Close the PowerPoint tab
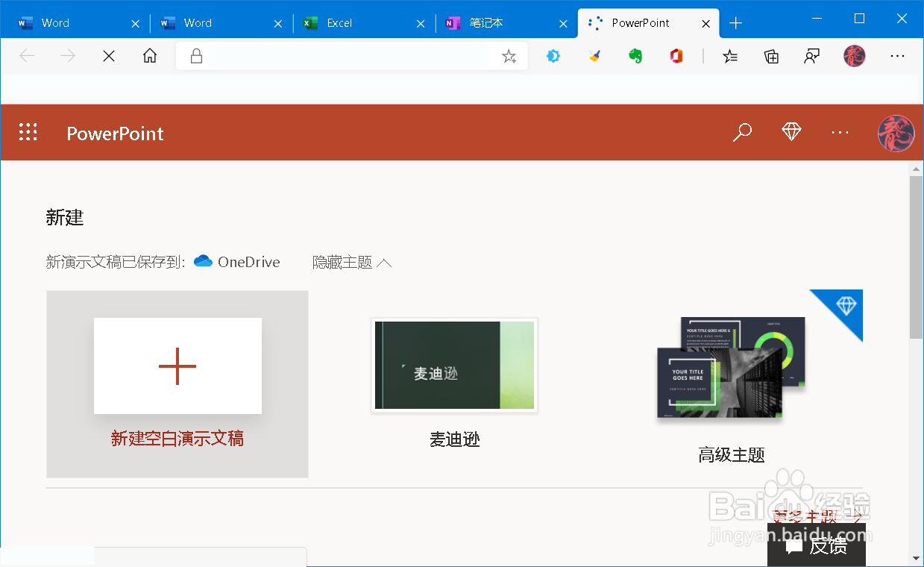Viewport: 924px width, 567px height. point(705,23)
